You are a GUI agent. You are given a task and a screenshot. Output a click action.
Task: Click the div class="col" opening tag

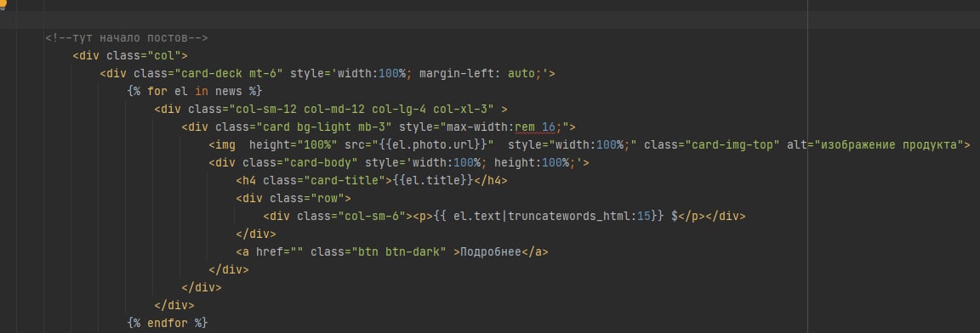130,55
